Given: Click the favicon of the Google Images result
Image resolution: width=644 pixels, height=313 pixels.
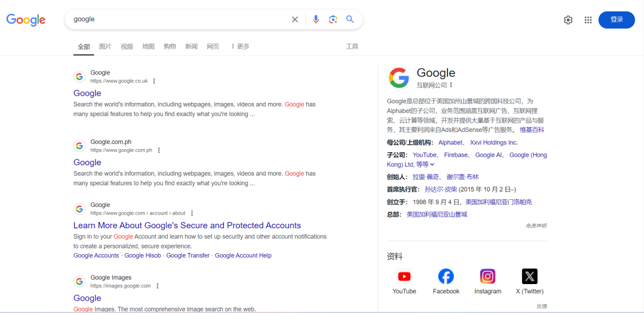Looking at the screenshot, I should pos(79,282).
